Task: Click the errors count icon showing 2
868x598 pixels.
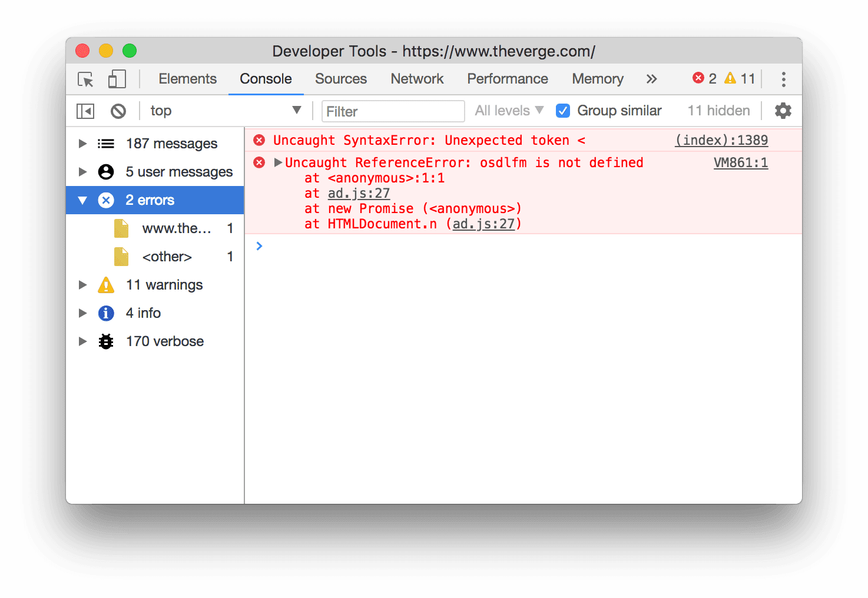Action: [x=698, y=78]
